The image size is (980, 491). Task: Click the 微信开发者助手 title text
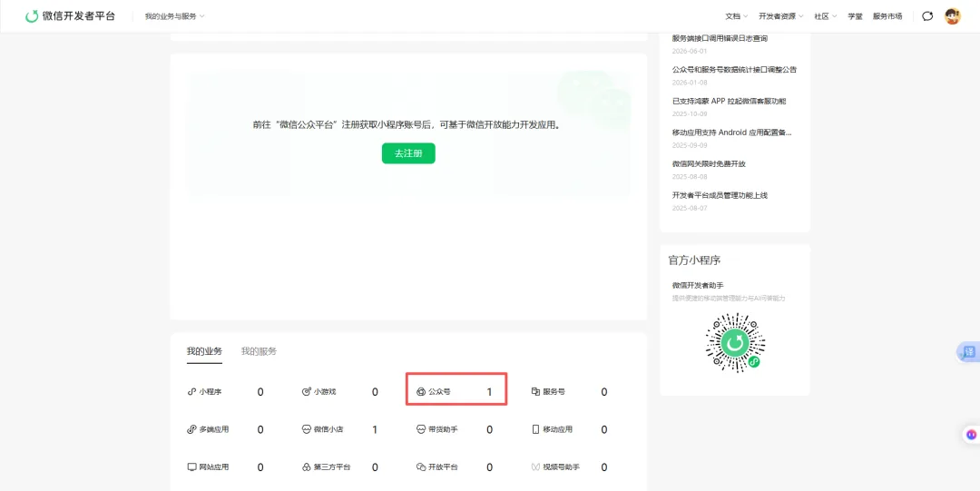pyautogui.click(x=698, y=285)
